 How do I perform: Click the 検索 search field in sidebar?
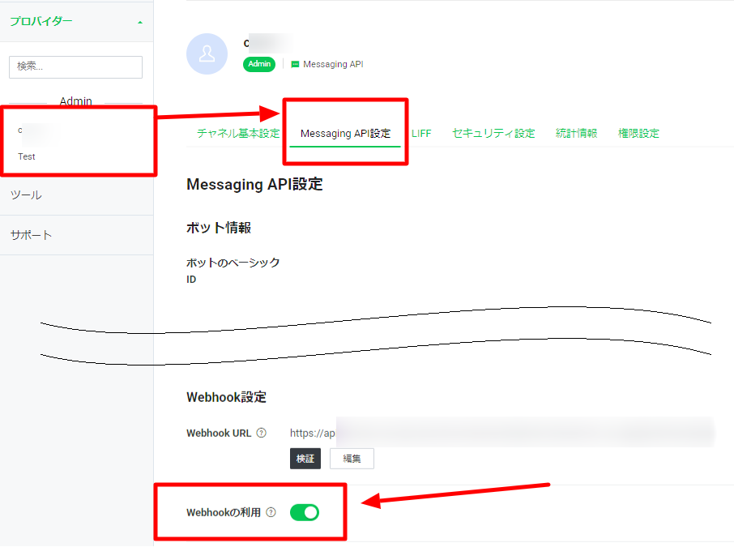coord(75,66)
